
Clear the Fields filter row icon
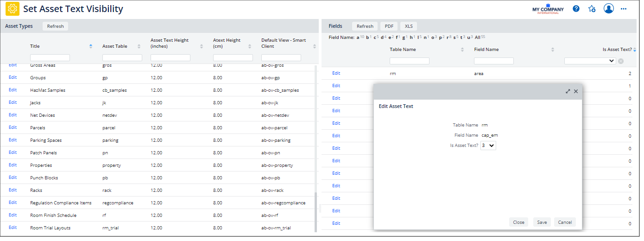[621, 61]
